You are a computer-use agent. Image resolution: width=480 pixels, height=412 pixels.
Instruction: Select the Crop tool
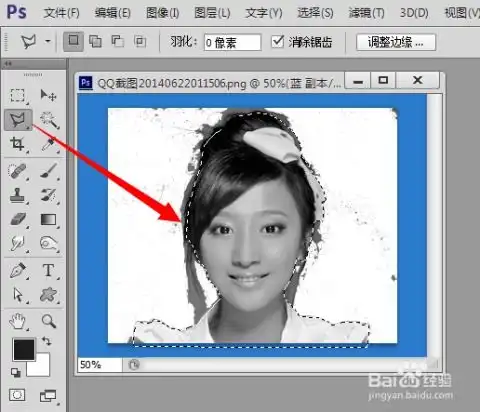18,144
